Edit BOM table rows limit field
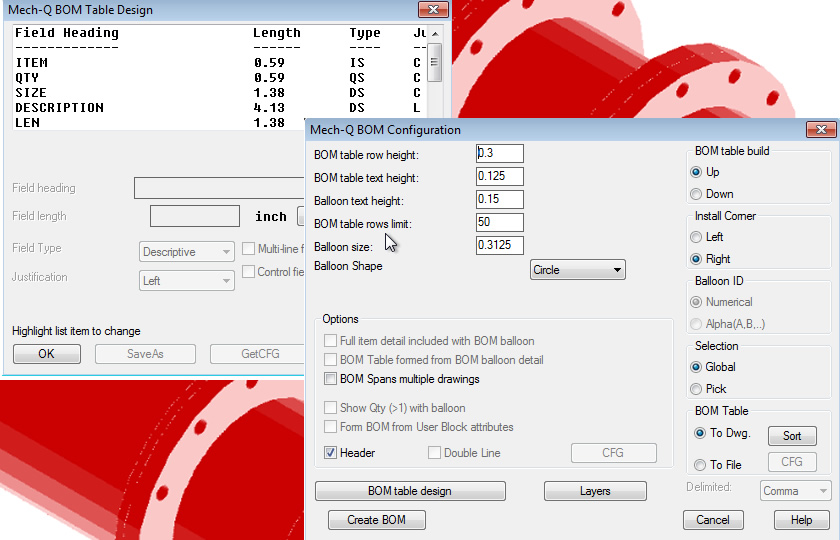This screenshot has width=840, height=540. click(x=500, y=222)
